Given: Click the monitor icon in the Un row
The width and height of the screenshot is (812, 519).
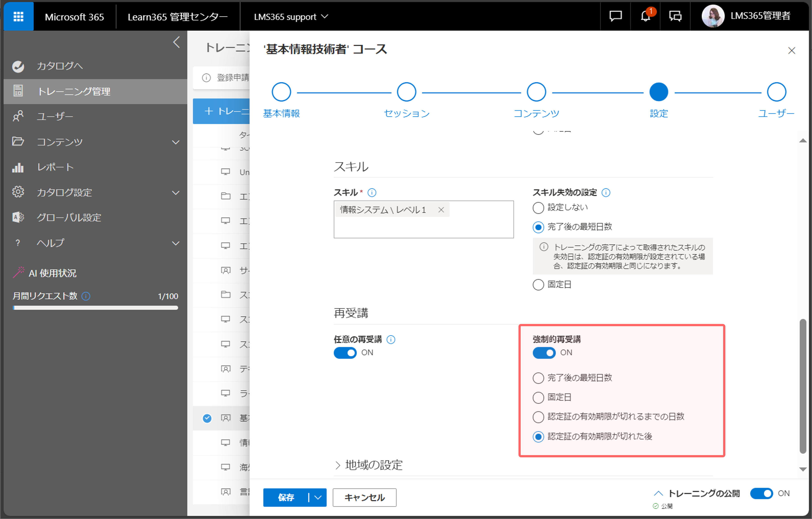Looking at the screenshot, I should tap(225, 172).
